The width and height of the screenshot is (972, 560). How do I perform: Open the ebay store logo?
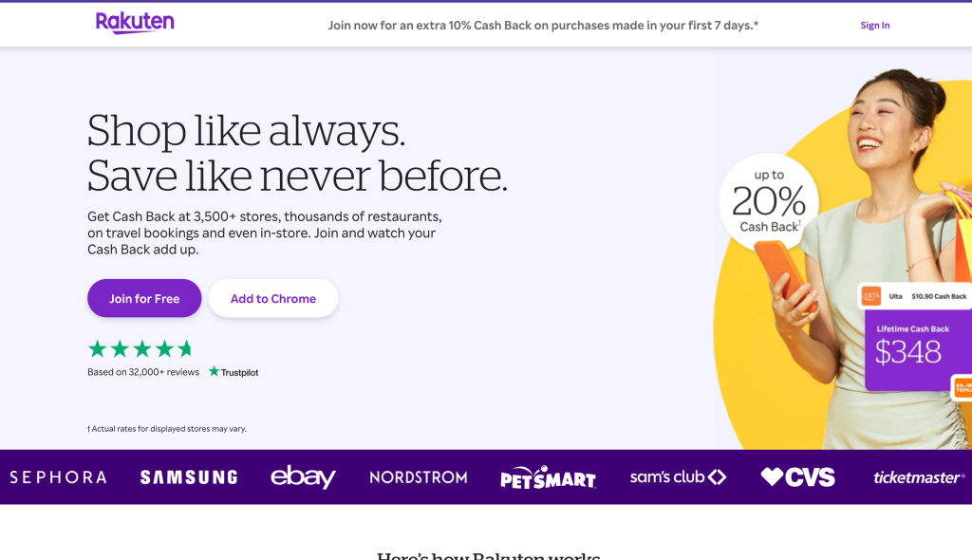pos(303,477)
